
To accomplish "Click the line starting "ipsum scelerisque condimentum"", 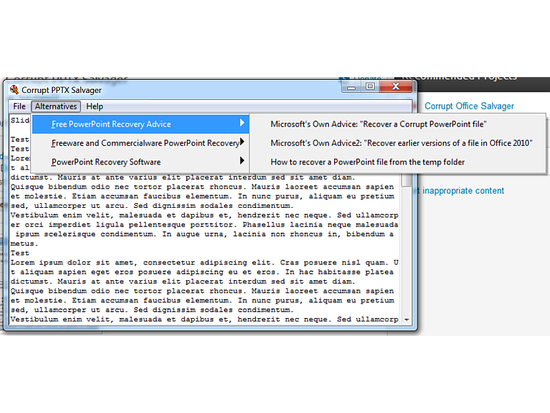I will (x=204, y=234).
